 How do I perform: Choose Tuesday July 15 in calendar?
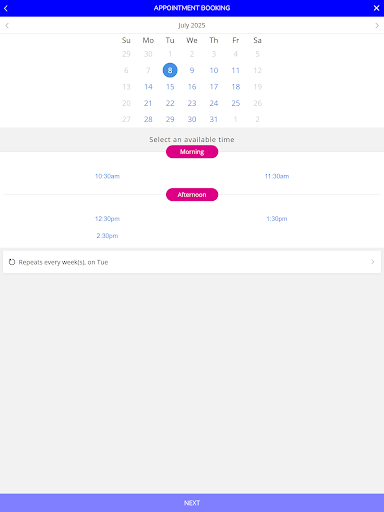point(170,87)
